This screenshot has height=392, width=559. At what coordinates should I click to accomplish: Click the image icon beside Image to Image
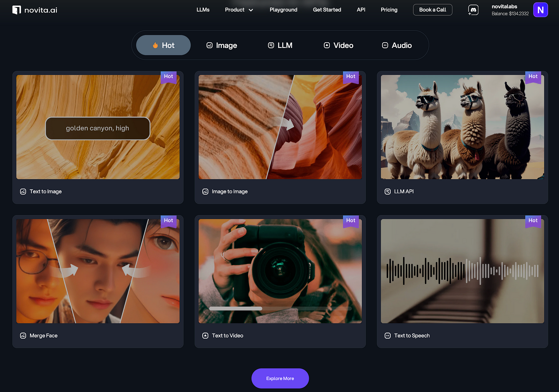(x=205, y=191)
